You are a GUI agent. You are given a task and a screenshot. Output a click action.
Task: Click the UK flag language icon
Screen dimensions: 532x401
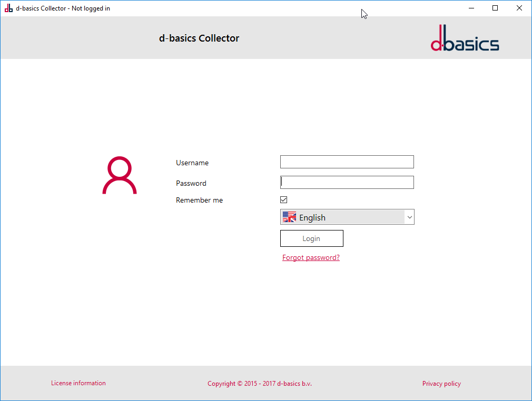click(x=289, y=217)
